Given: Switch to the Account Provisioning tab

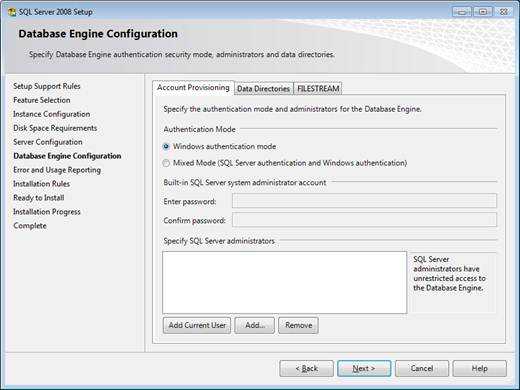Looking at the screenshot, I should 193,88.
